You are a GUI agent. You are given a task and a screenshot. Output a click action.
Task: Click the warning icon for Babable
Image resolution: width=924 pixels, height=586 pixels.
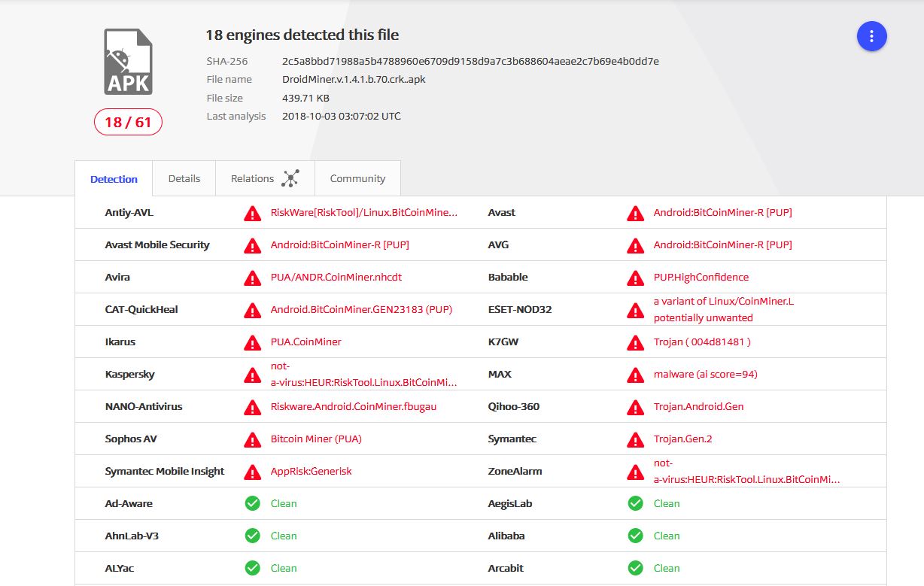click(x=636, y=278)
